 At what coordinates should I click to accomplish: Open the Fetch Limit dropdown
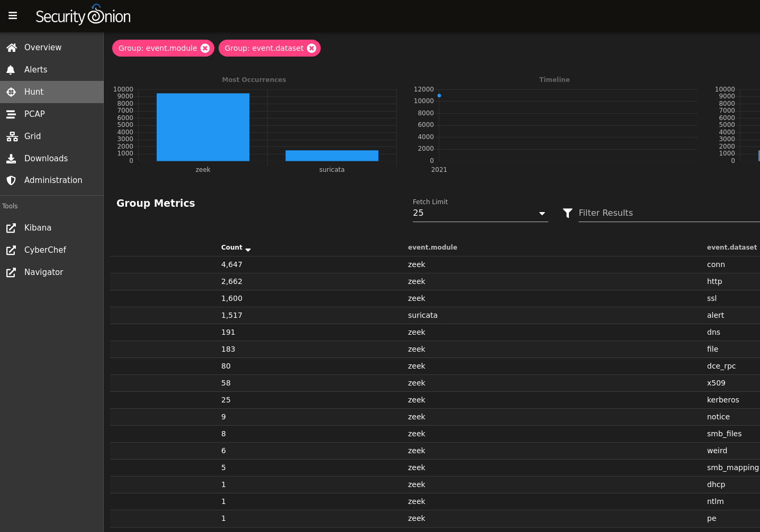(x=480, y=213)
